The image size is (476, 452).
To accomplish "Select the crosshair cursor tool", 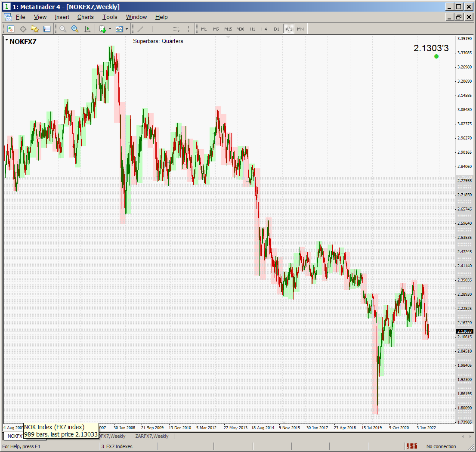I will [189, 29].
